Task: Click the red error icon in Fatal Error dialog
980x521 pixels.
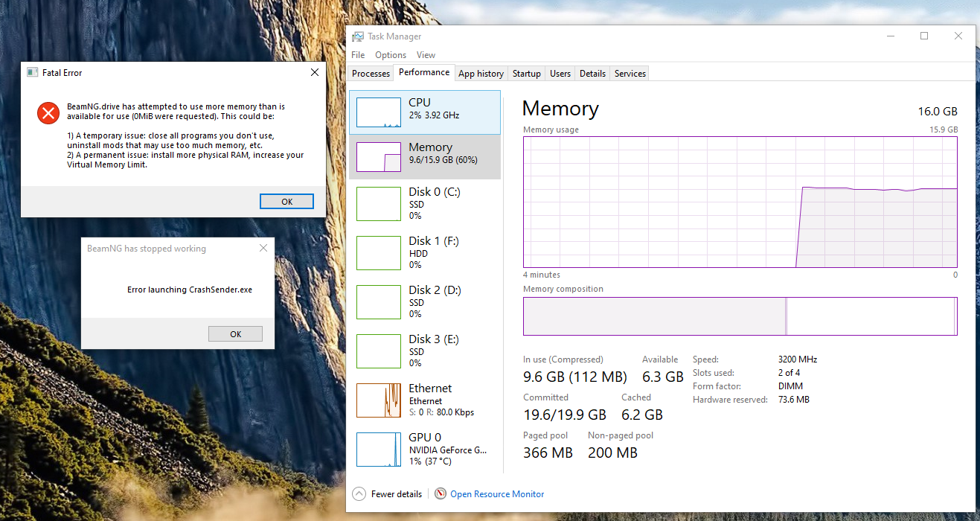Action: click(x=48, y=113)
